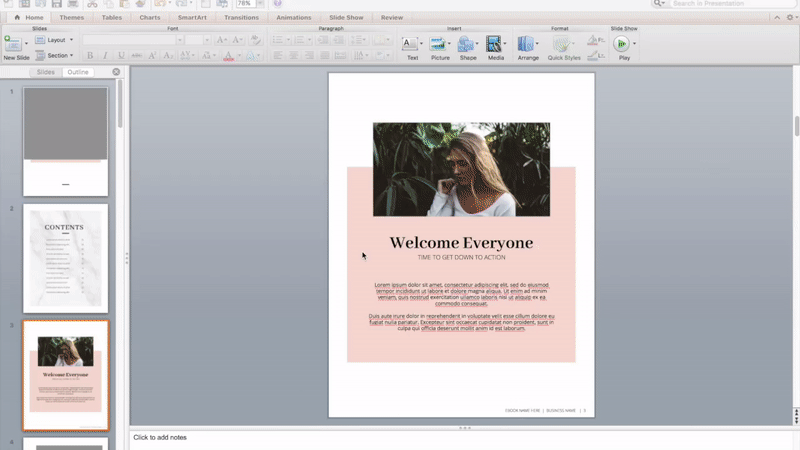This screenshot has height=450, width=800.
Task: Expand the font name combo box
Action: (x=179, y=40)
